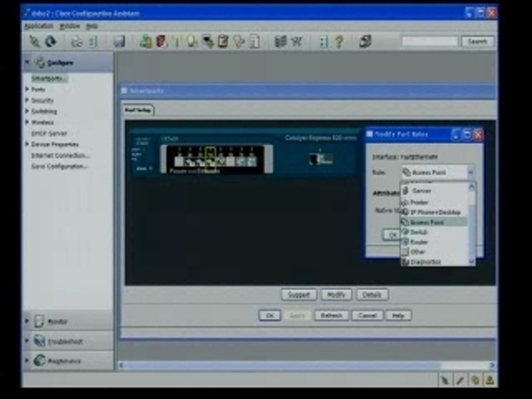Click the yellow question mark Help icon
Screen dimensions: 532x399
[x=339, y=42]
